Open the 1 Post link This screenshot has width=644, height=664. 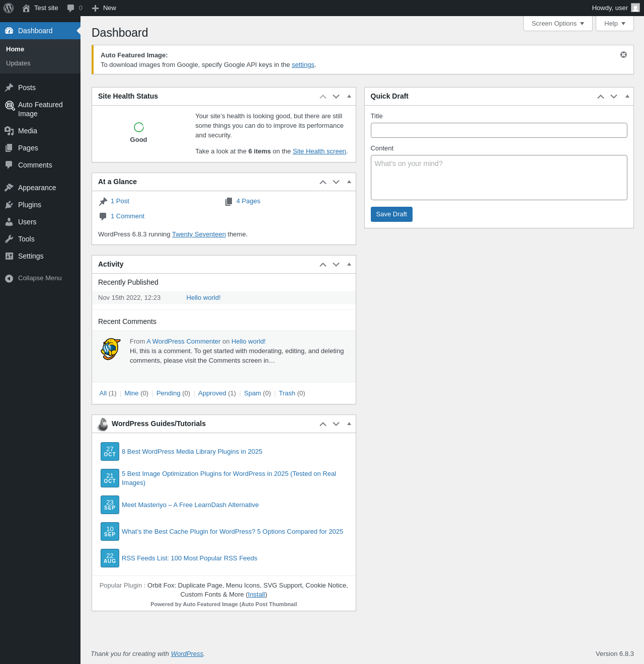point(120,201)
